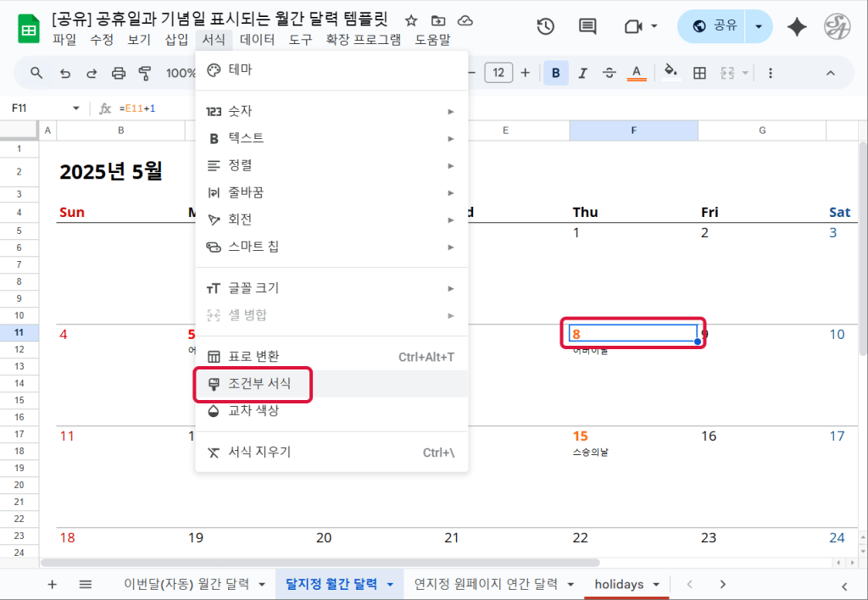Viewport: 868px width, 600px height.
Task: Add a new sheet with plus button
Action: pos(52,584)
